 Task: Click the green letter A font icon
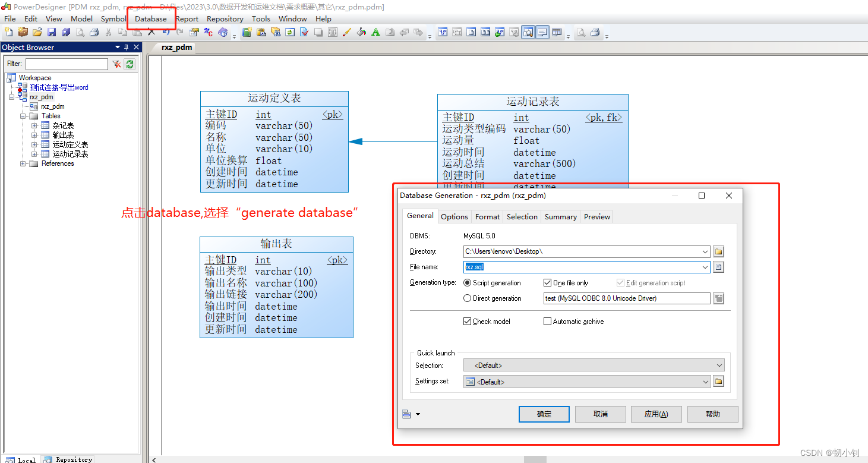coord(375,32)
